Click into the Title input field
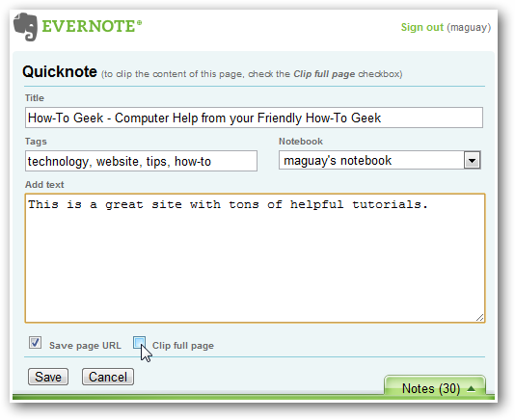The width and height of the screenshot is (515, 420). (x=254, y=118)
